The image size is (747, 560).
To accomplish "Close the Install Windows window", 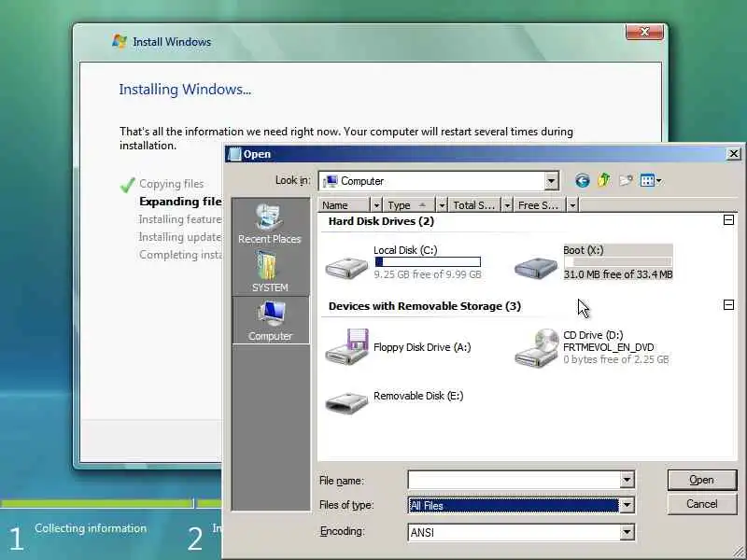I will [644, 32].
